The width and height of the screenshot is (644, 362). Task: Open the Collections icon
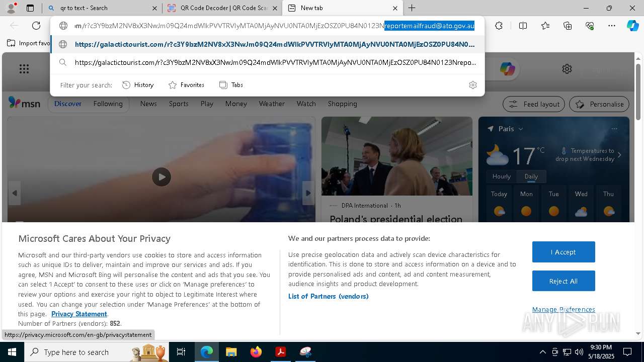[x=568, y=26]
